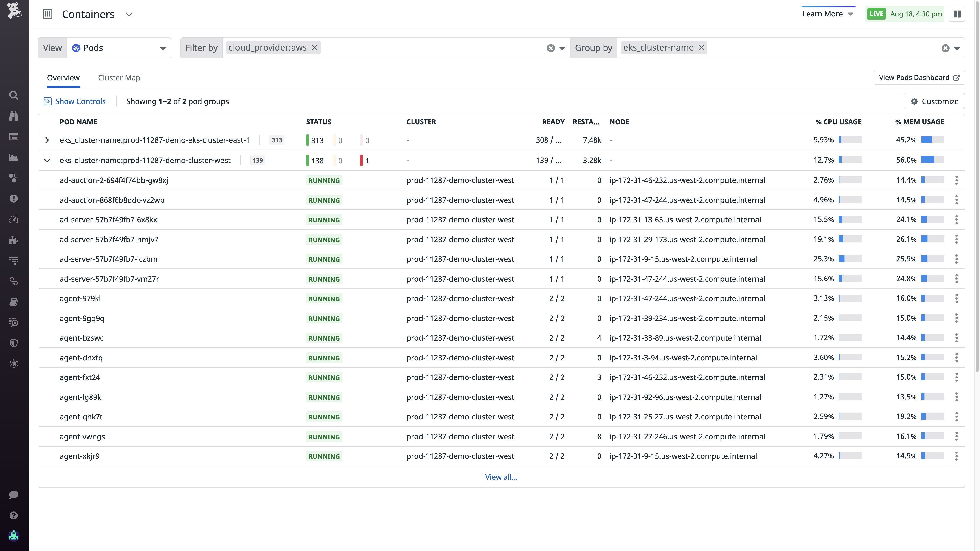Open the chat bubble icon in sidebar

pos(14,494)
